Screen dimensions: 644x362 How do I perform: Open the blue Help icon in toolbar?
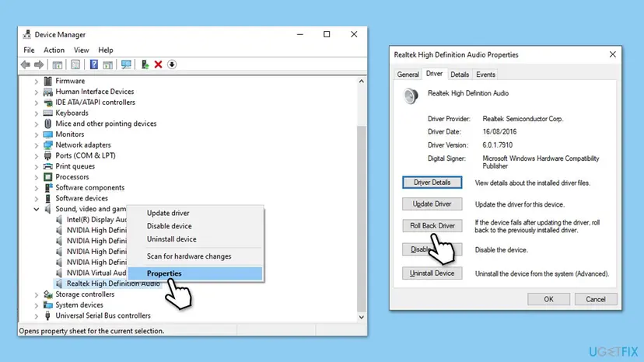[x=93, y=64]
